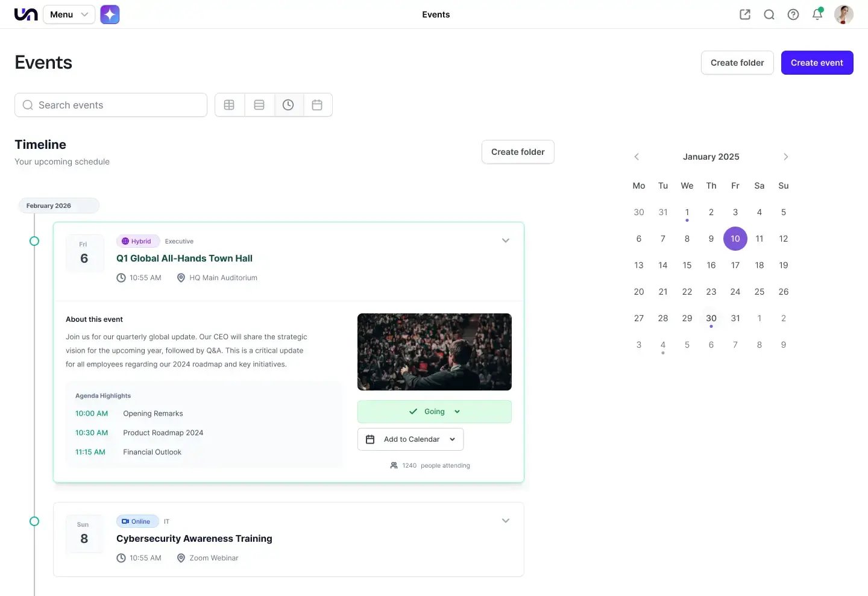Click the Search events input field

111,105
